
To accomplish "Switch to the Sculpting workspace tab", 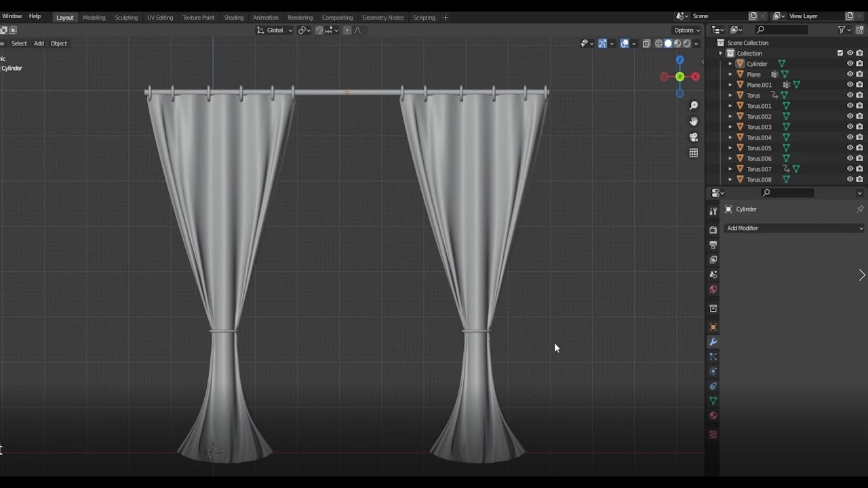I will (x=126, y=18).
